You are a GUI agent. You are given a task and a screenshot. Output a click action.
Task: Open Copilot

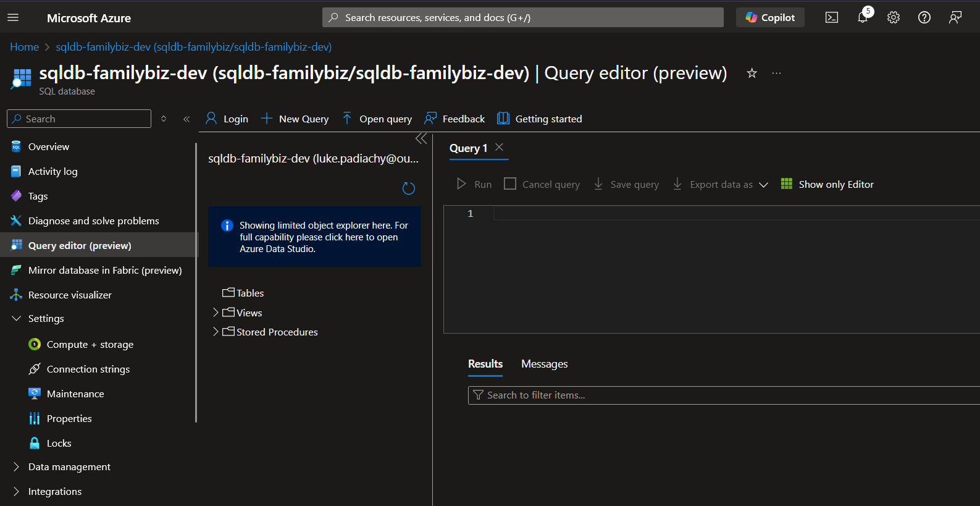point(770,17)
